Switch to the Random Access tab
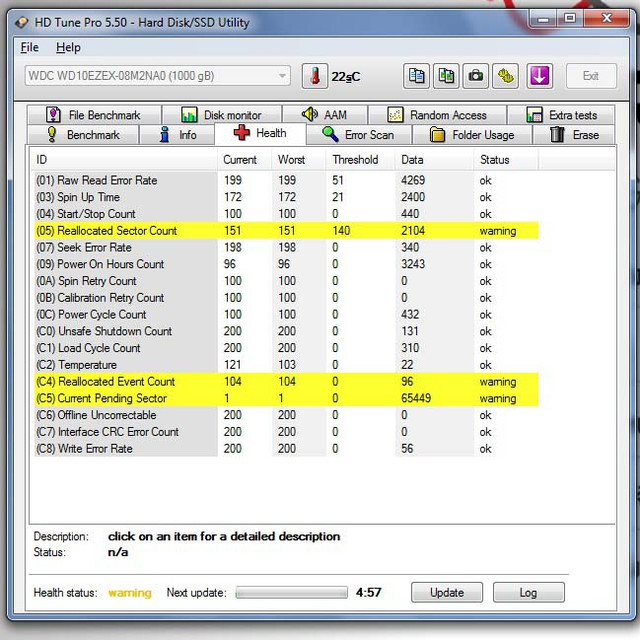The width and height of the screenshot is (640, 640). (437, 115)
